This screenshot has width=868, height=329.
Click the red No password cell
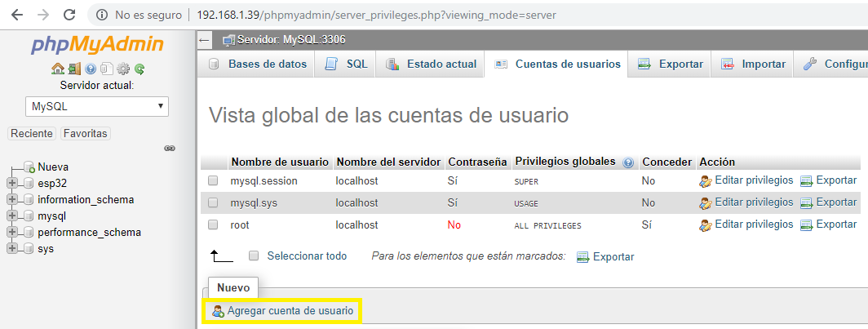coord(454,225)
